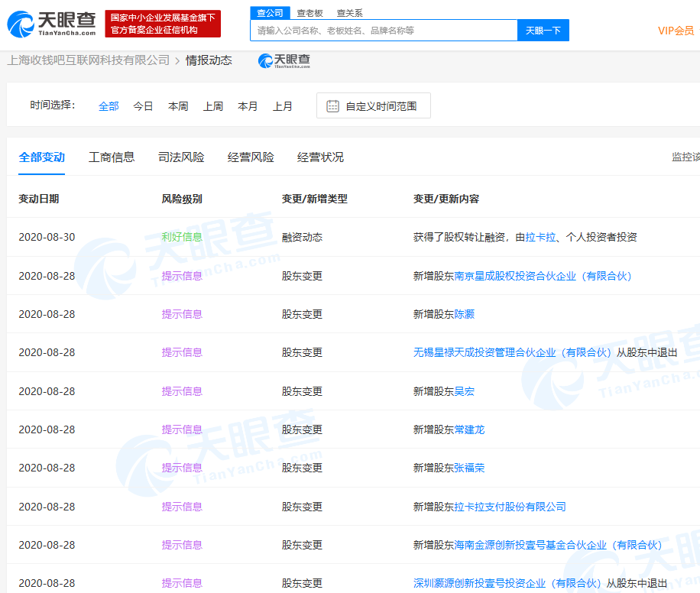Image resolution: width=700 pixels, height=593 pixels.
Task: Select the 查老板 search tab
Action: click(x=309, y=14)
